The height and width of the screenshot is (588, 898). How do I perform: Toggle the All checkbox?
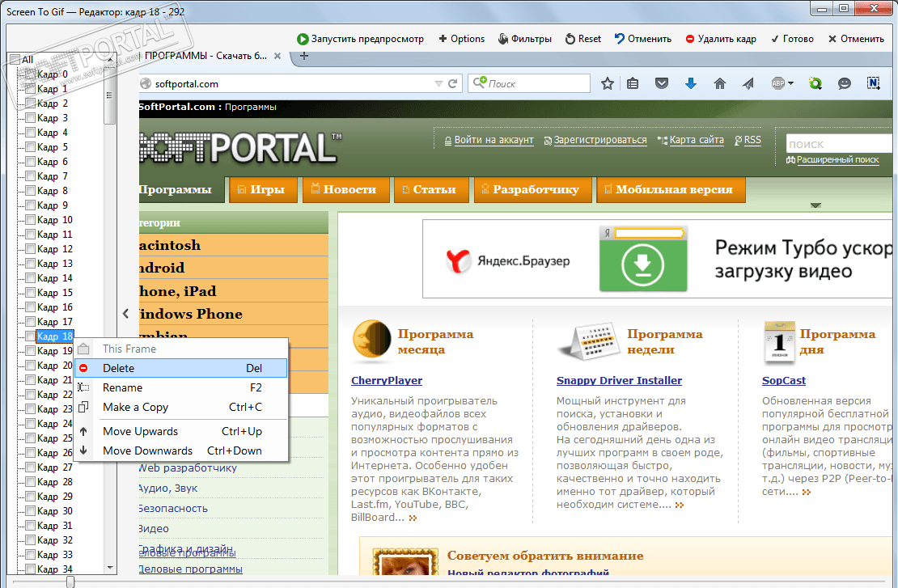[15, 60]
